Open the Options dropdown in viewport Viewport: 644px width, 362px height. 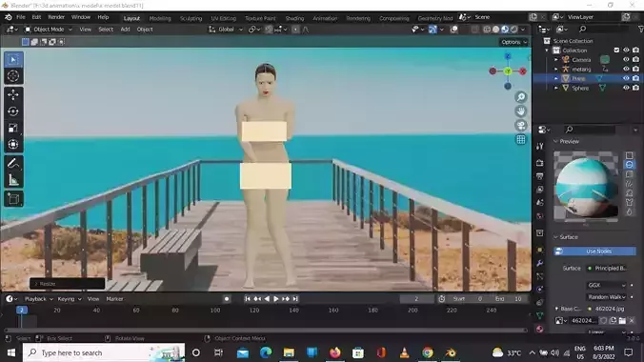[513, 42]
